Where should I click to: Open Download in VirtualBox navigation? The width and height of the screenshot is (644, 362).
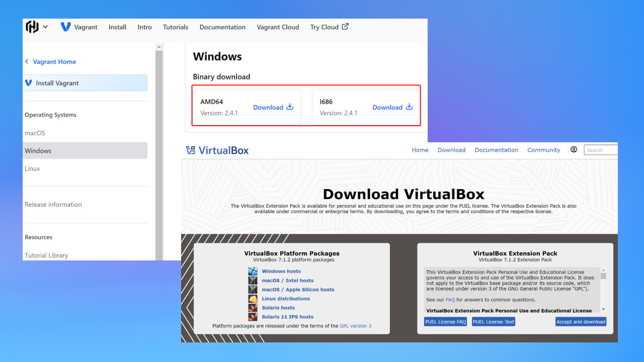(451, 150)
